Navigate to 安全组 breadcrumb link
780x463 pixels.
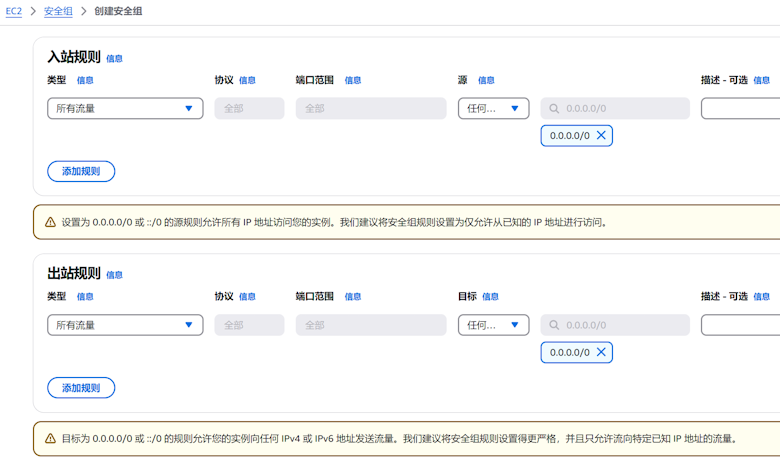pyautogui.click(x=58, y=11)
